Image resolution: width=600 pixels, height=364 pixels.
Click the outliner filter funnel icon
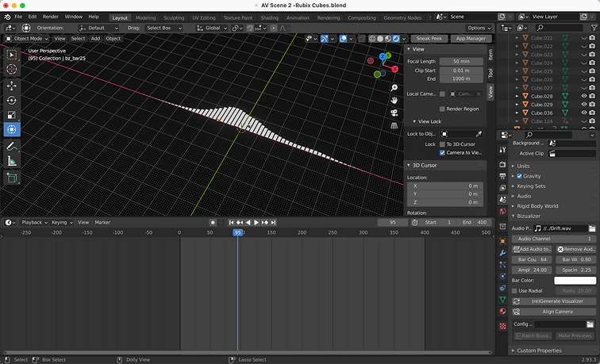594,28
